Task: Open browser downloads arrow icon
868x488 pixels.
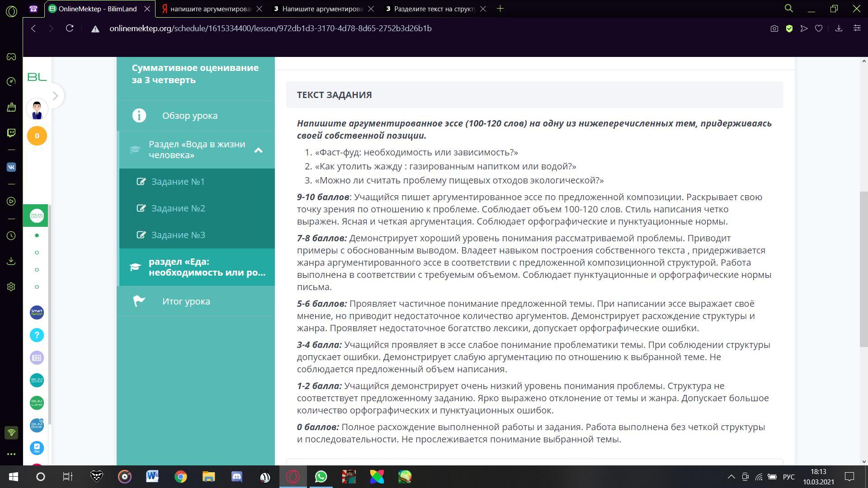Action: [839, 28]
